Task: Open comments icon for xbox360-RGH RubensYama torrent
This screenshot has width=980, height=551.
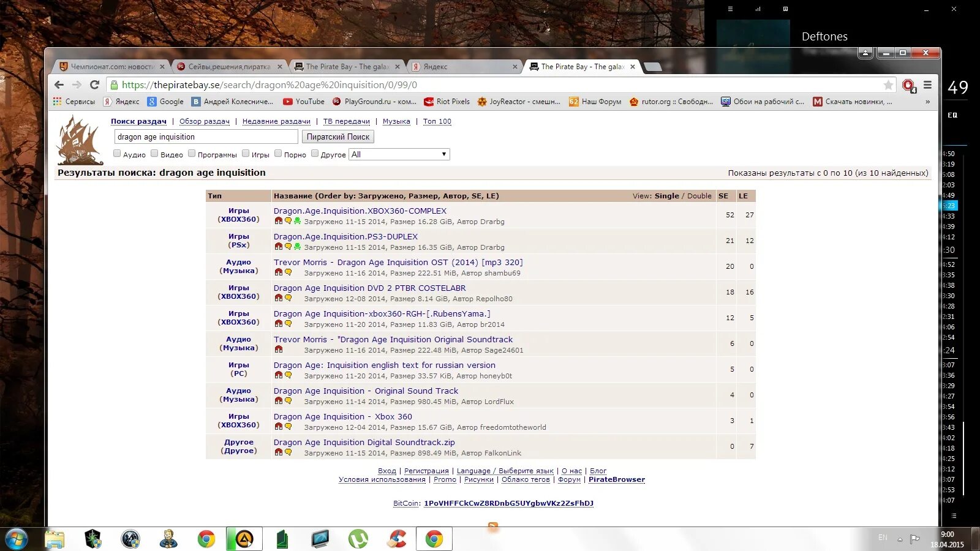Action: (x=288, y=324)
